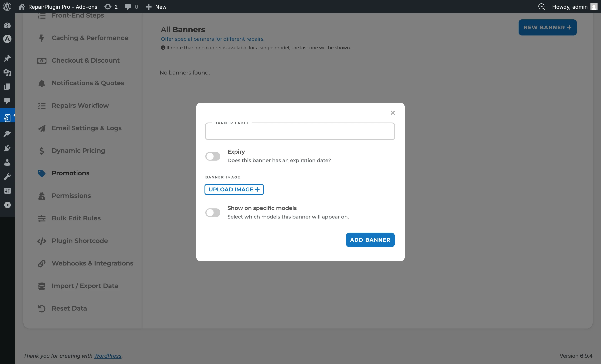Screen dimensions: 601x364
Task: Open Tools wrench icon in WP sidebar
Action: tap(7, 176)
